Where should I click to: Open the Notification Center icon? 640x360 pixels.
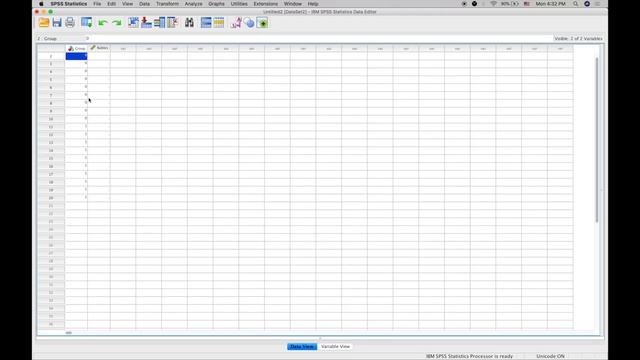(x=598, y=4)
